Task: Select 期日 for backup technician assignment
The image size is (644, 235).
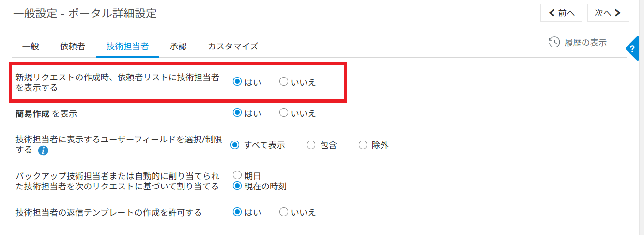Action: 237,175
